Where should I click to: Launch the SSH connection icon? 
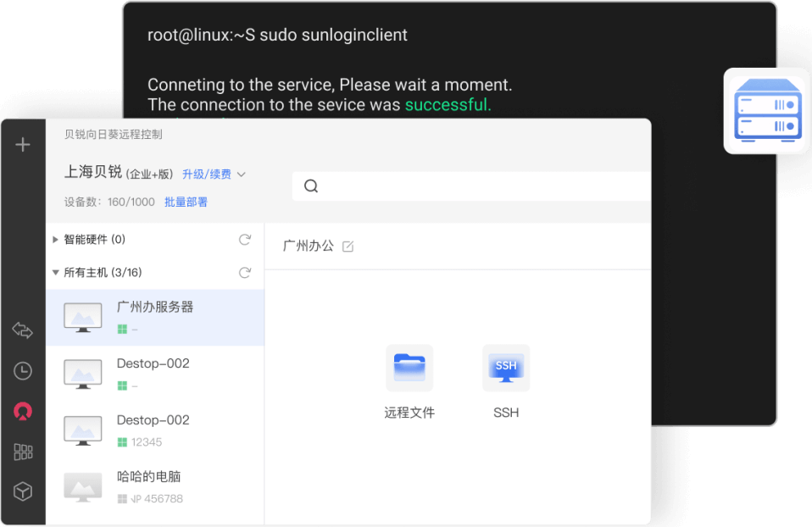pos(506,369)
